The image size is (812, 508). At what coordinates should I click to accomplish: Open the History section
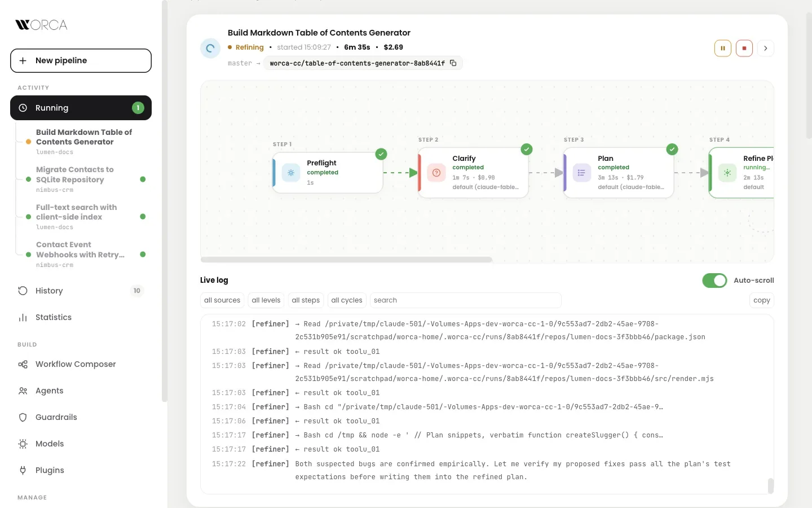(x=81, y=291)
